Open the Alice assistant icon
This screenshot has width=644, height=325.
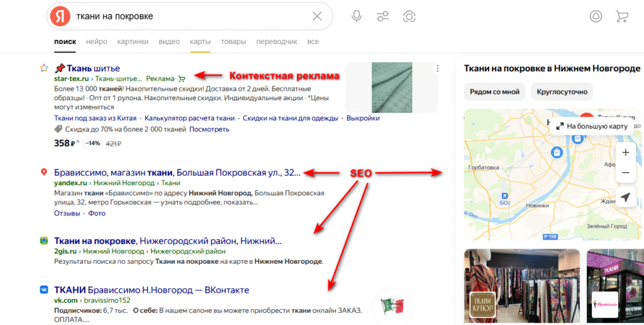[596, 16]
